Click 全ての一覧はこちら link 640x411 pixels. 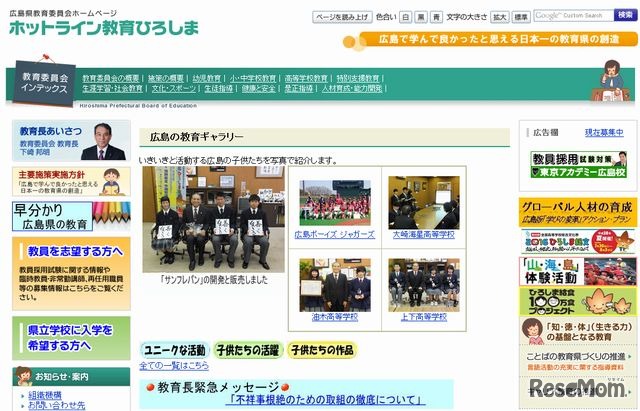tap(174, 365)
